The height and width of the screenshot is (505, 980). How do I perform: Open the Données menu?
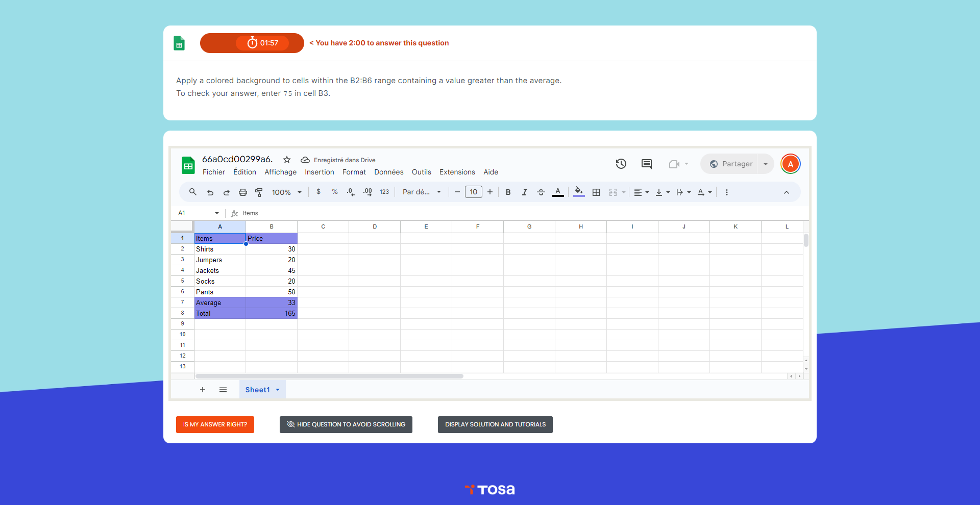coord(388,172)
